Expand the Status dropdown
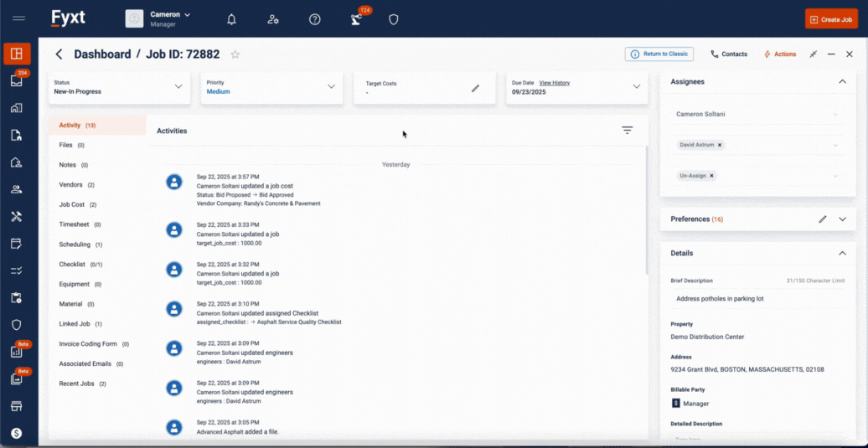868x448 pixels. click(178, 87)
